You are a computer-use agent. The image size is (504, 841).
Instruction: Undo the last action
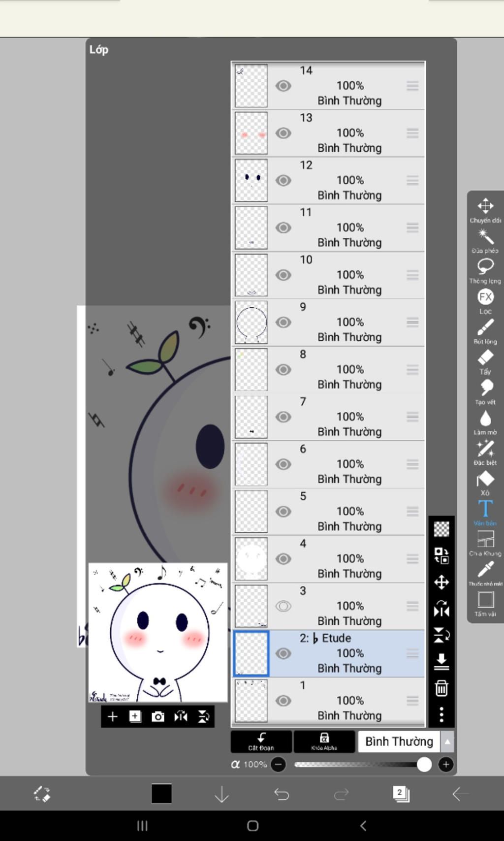pos(282,794)
